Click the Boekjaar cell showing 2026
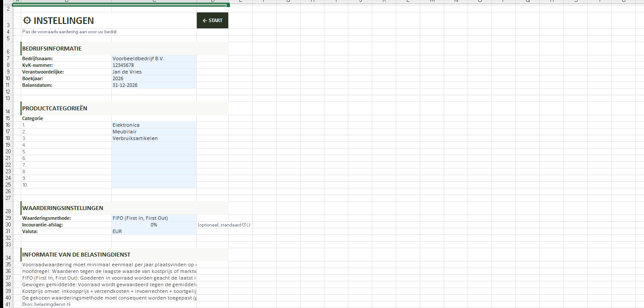 [x=153, y=78]
